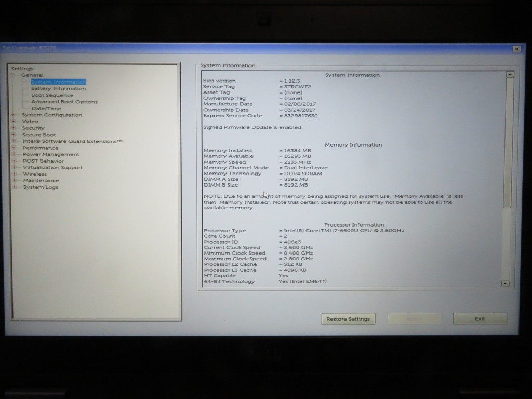Open Boot Sequence settings
Image resolution: width=532 pixels, height=399 pixels.
pyautogui.click(x=52, y=95)
